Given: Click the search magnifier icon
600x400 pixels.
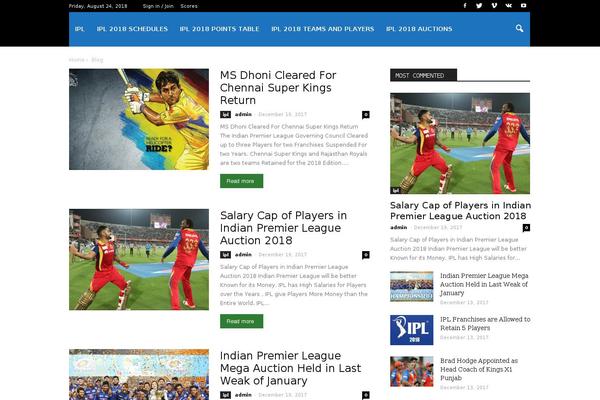Looking at the screenshot, I should click(519, 28).
